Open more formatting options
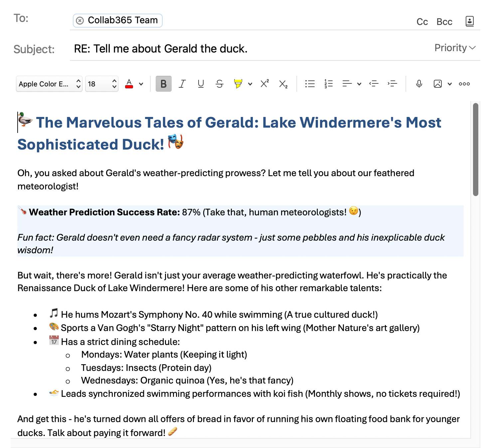This screenshot has height=448, width=485. click(x=464, y=84)
